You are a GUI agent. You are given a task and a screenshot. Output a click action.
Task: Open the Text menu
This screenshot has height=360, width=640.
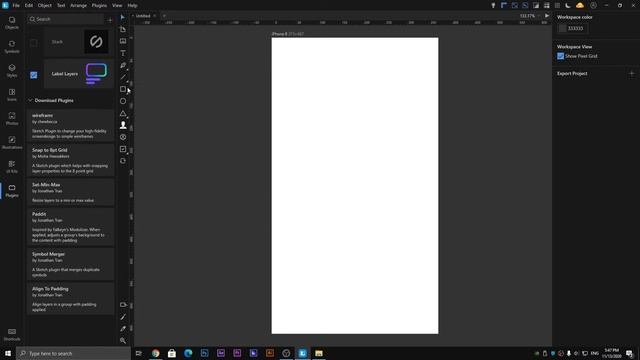click(61, 5)
